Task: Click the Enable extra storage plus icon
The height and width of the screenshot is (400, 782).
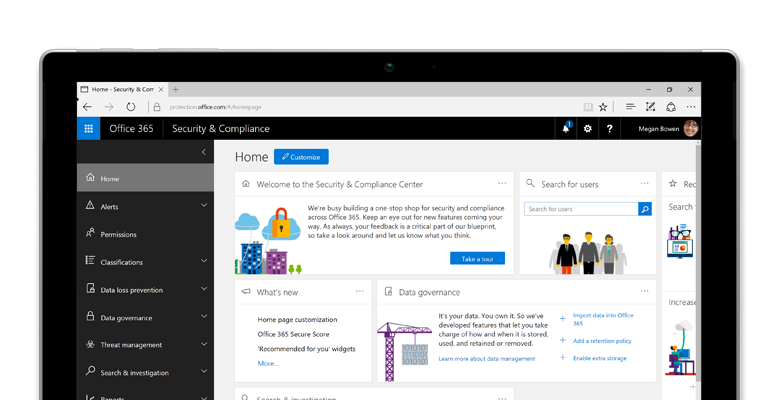Action: point(563,358)
